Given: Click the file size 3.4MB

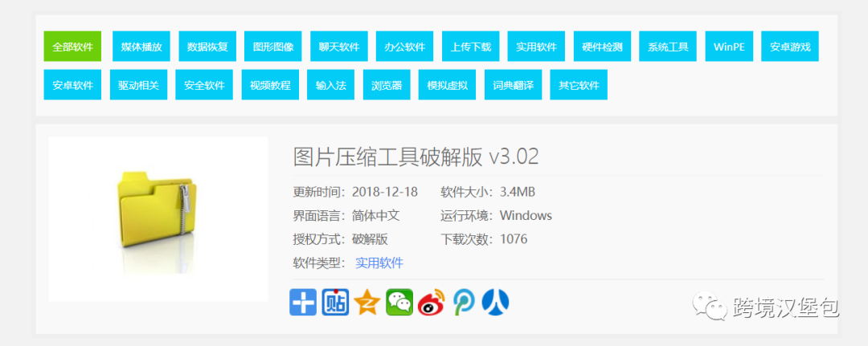Looking at the screenshot, I should click(518, 192).
